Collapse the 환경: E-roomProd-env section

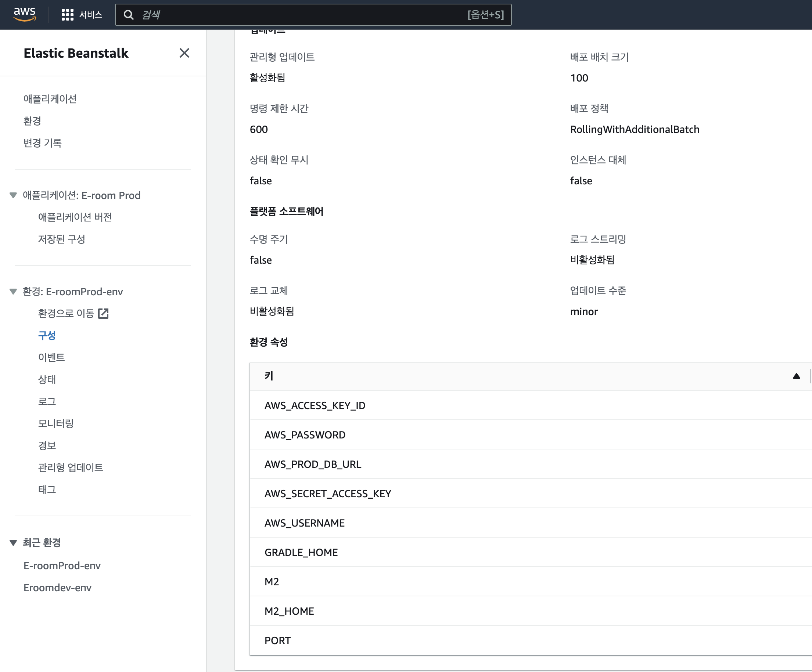[x=12, y=291]
